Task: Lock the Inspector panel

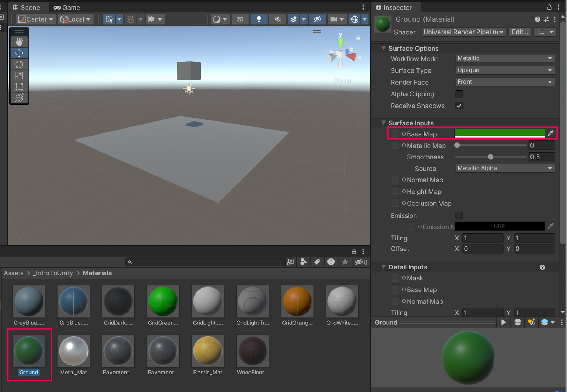Action: [x=549, y=7]
